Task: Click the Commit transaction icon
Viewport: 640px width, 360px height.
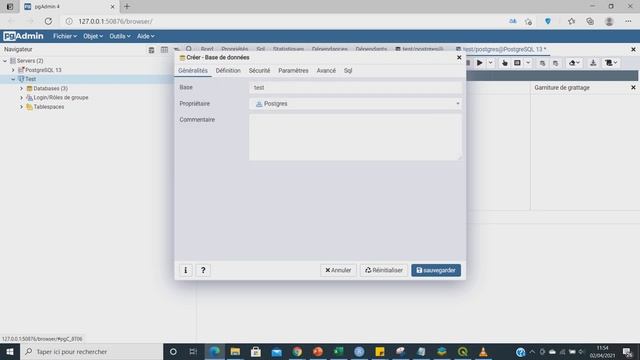Action: [542, 63]
